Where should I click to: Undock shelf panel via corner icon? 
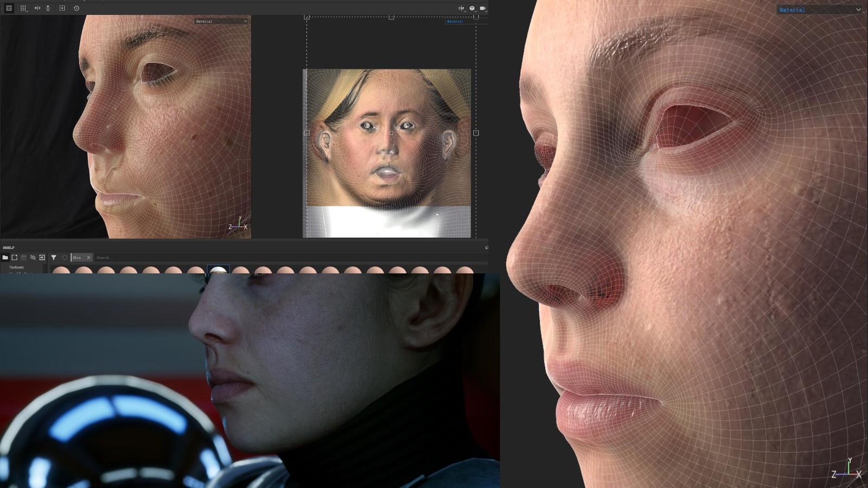(x=487, y=248)
